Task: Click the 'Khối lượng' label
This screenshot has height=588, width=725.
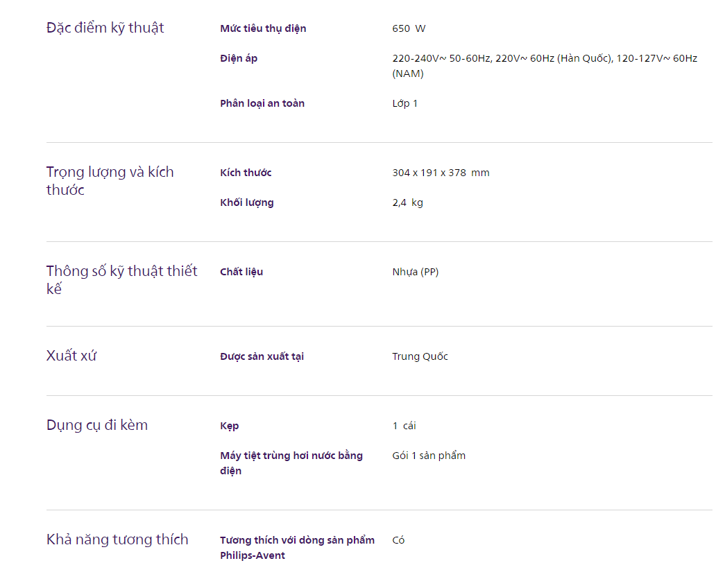Action: pos(247,202)
